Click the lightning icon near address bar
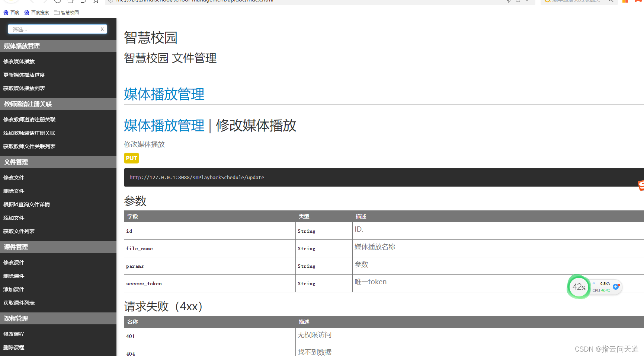 pos(509,1)
